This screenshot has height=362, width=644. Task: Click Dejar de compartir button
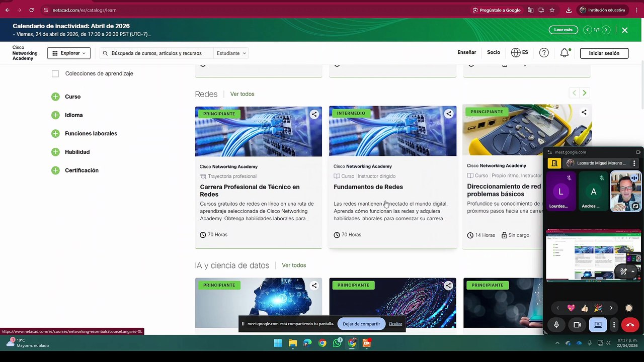click(361, 324)
